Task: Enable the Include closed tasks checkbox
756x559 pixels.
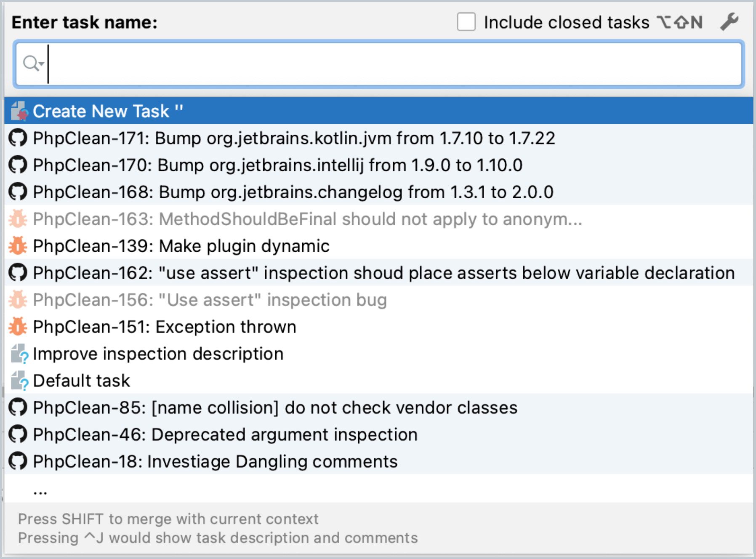Action: 466,22
